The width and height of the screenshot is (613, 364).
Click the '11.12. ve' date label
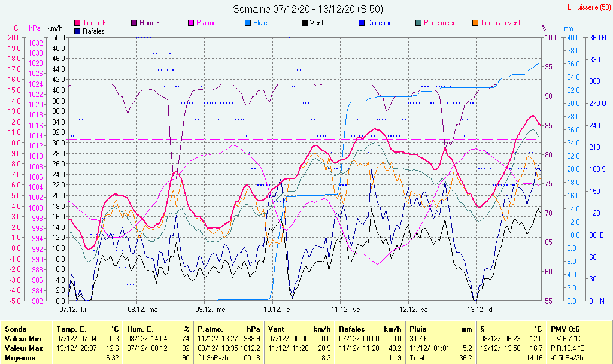coord(345,310)
